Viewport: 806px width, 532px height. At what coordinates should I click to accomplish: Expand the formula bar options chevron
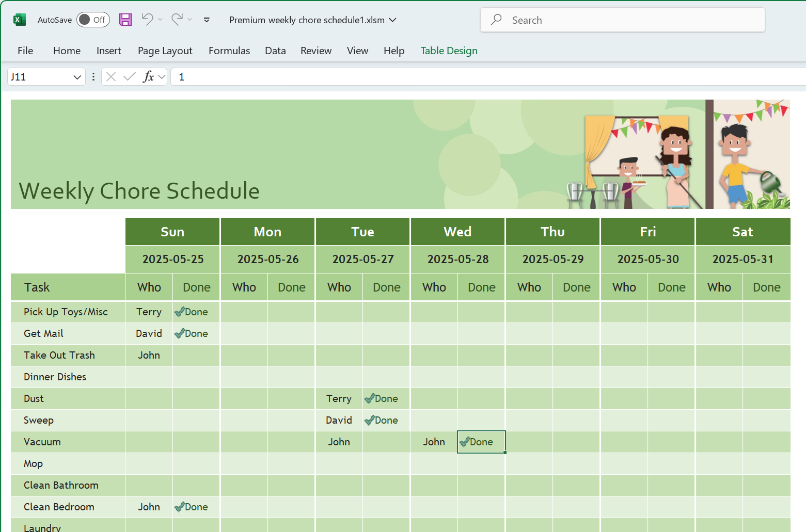click(162, 77)
